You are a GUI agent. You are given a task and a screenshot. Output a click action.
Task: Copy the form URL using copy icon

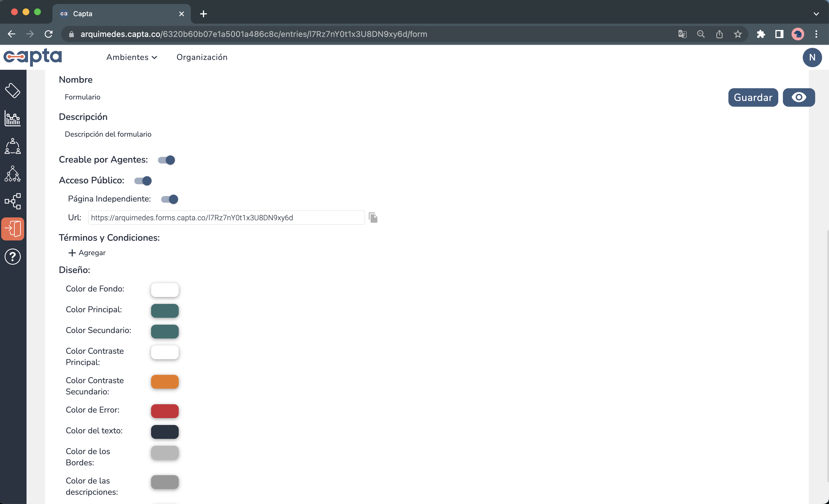click(x=374, y=218)
